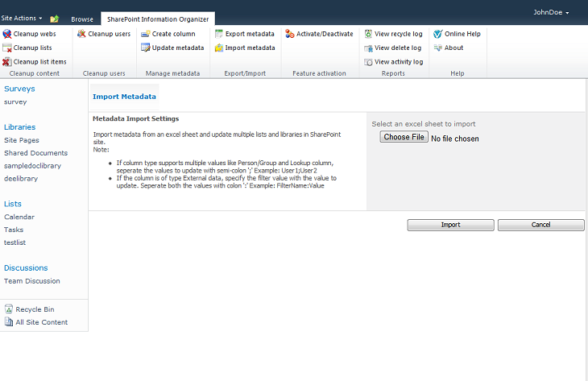Click the View delete log icon

[368, 48]
